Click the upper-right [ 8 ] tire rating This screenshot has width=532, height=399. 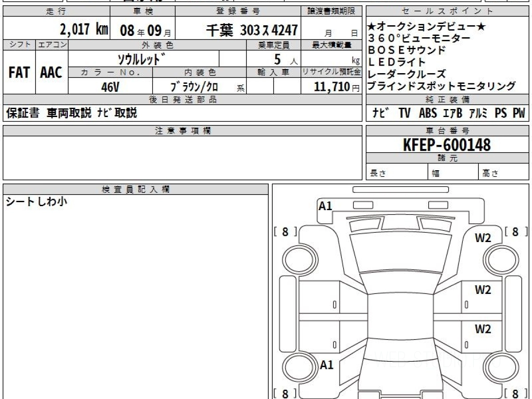point(516,231)
